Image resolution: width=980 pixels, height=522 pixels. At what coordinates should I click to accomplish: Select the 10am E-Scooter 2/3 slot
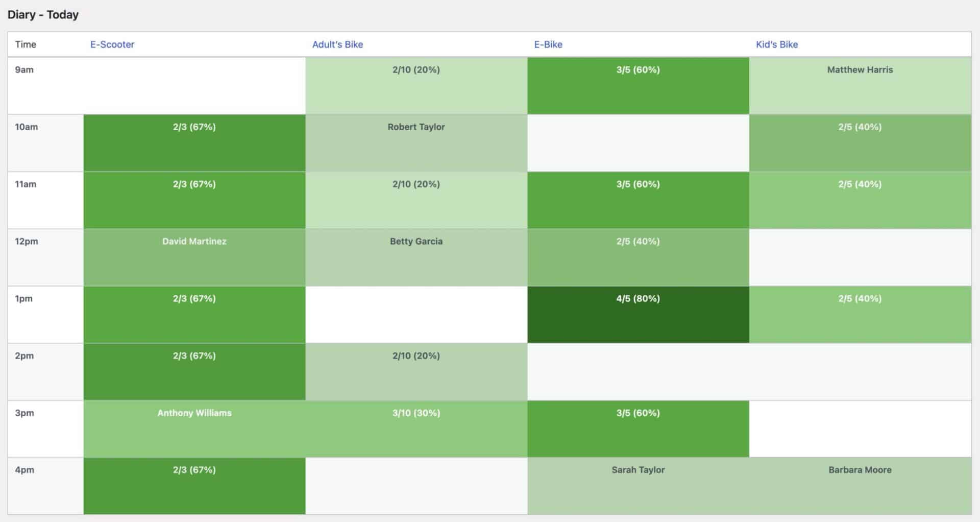(x=194, y=143)
